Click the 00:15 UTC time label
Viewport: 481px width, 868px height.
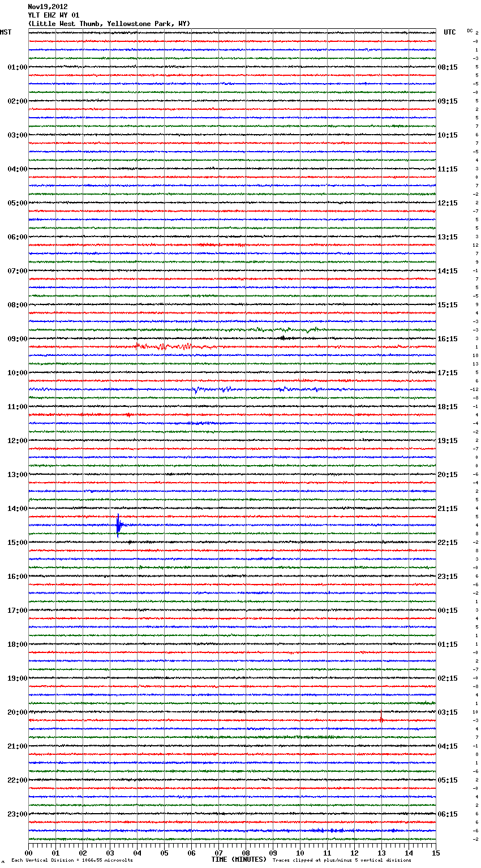tap(448, 611)
